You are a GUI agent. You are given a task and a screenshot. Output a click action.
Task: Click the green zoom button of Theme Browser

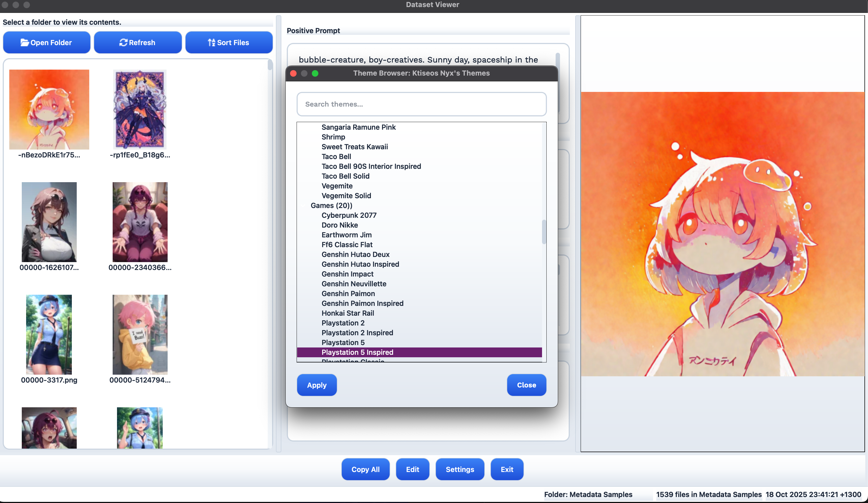click(315, 73)
